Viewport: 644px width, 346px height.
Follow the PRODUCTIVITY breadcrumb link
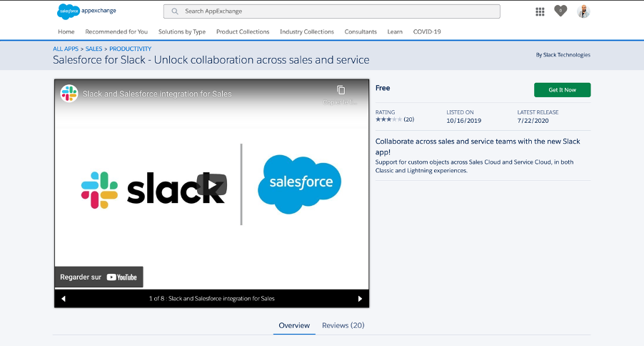click(x=130, y=49)
